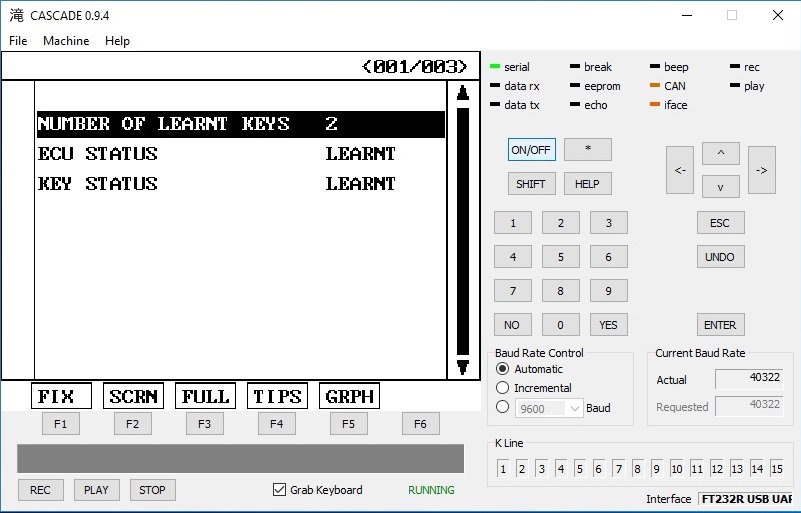Select Automatic baud rate control
Image resolution: width=801 pixels, height=513 pixels.
503,369
